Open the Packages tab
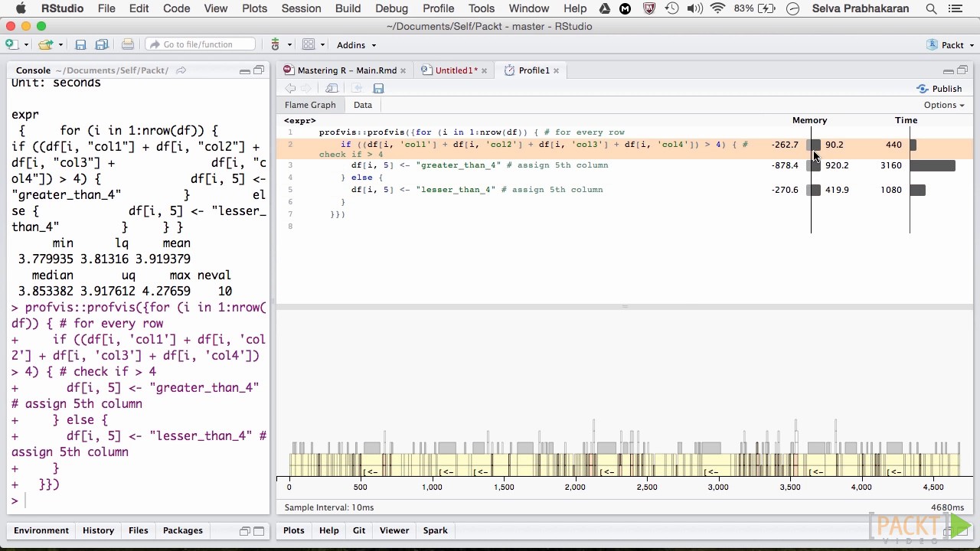Image resolution: width=980 pixels, height=551 pixels. coord(182,530)
